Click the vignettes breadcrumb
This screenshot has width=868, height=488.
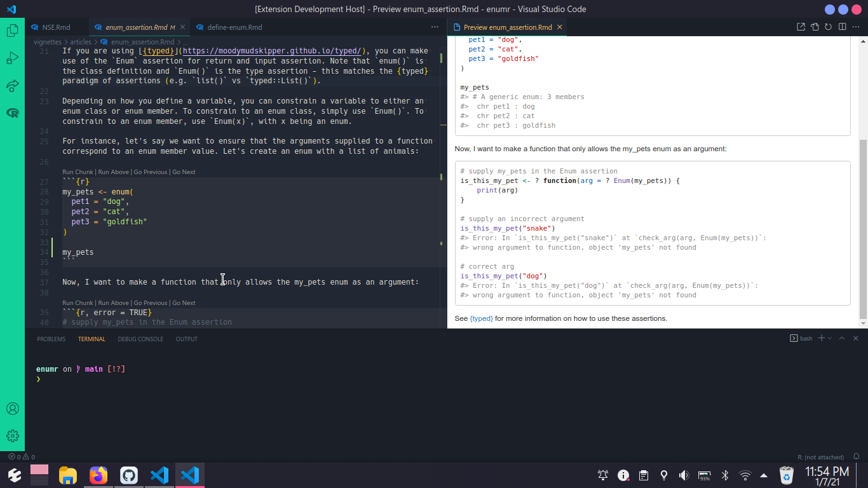click(x=48, y=42)
